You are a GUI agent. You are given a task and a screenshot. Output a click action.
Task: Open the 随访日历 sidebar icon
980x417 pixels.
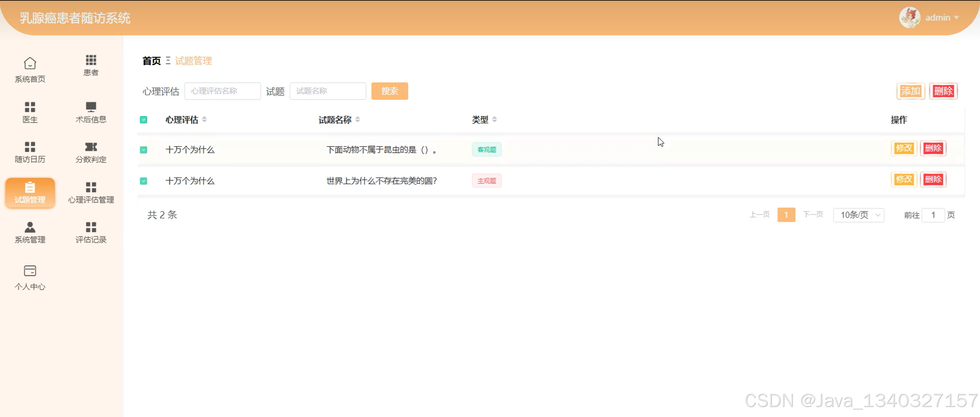pyautogui.click(x=30, y=147)
